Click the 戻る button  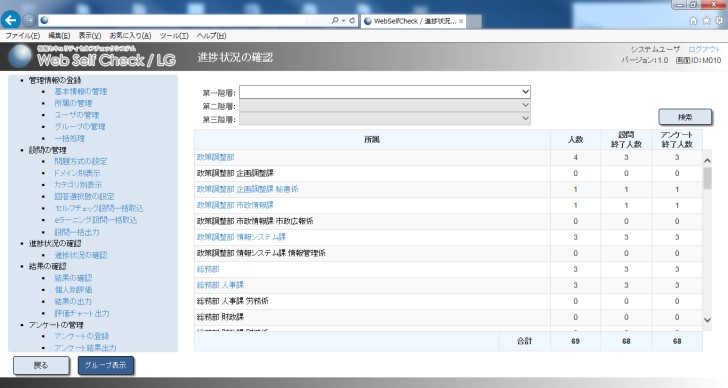tap(41, 365)
